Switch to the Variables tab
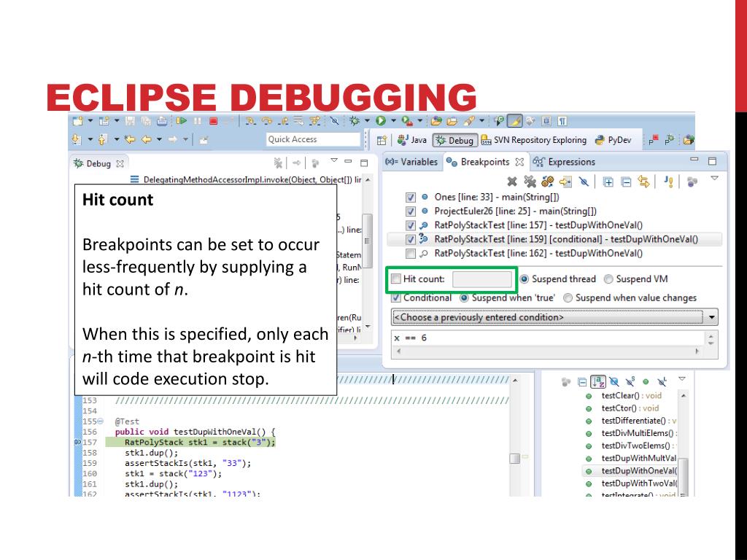Image resolution: width=747 pixels, height=560 pixels. [x=411, y=162]
